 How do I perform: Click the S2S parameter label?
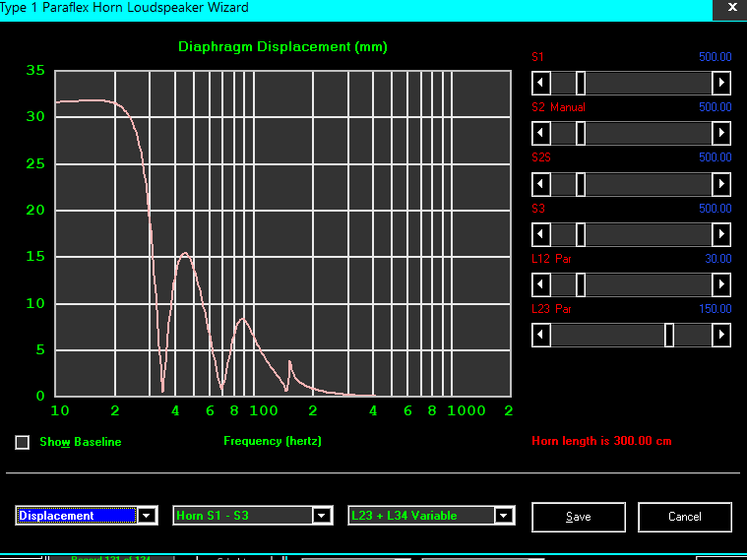coord(541,157)
